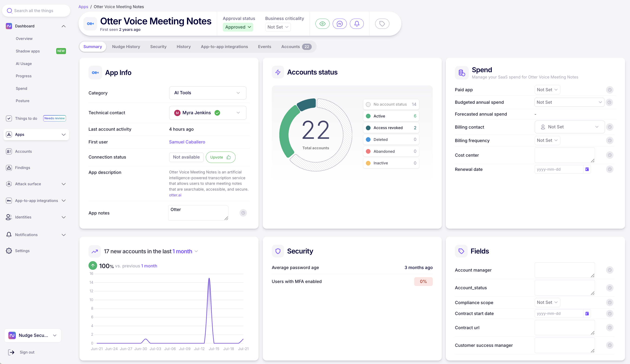Screen dimensions: 630x364
Task: Click history clock icon beside Account_status
Action: click(610, 288)
